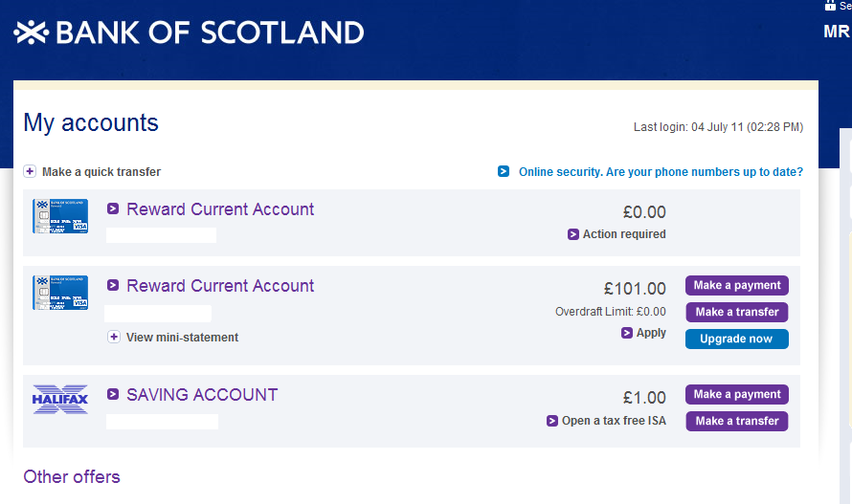Click the Upgrade now button

[x=736, y=339]
